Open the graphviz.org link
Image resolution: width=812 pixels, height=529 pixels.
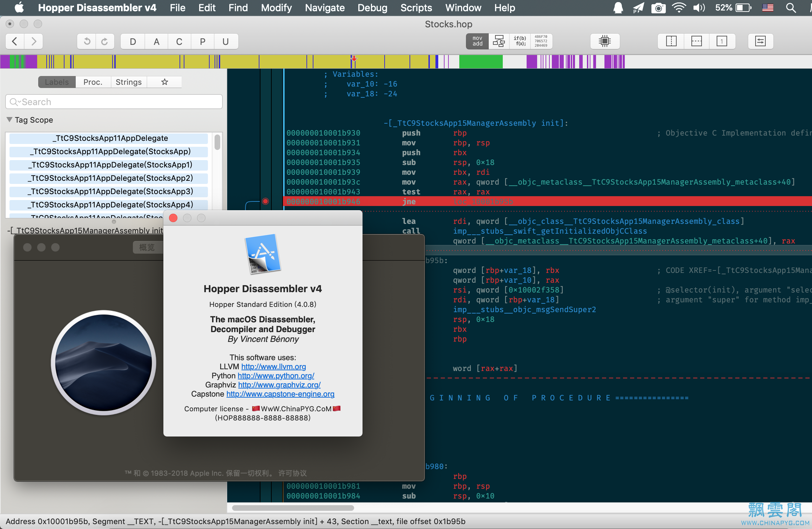click(x=279, y=385)
